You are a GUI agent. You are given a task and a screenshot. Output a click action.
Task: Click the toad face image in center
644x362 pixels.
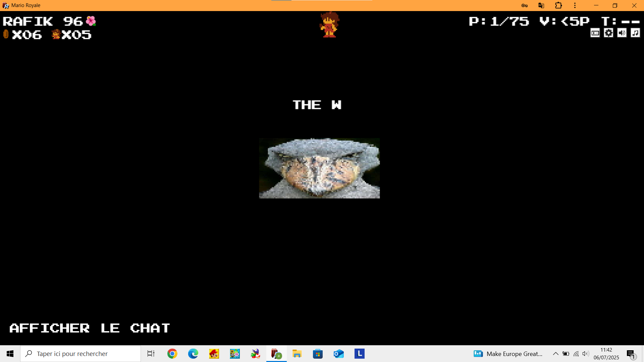[319, 168]
